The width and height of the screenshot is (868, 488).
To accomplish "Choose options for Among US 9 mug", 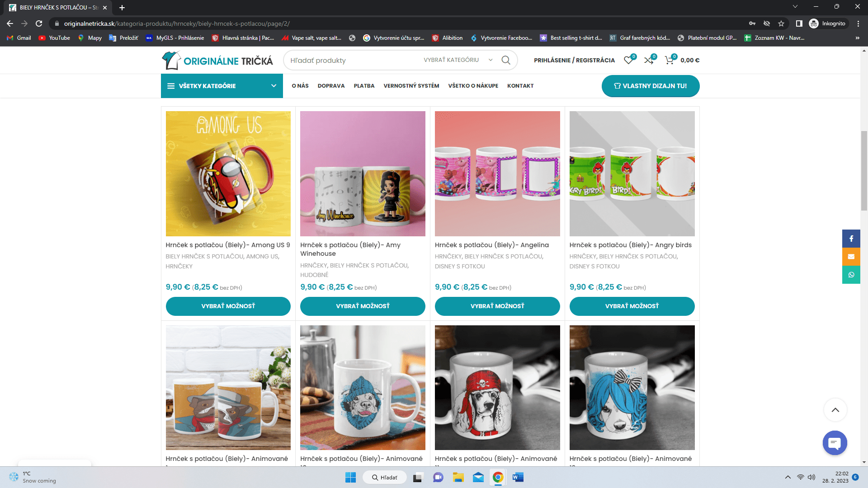I will click(x=228, y=306).
